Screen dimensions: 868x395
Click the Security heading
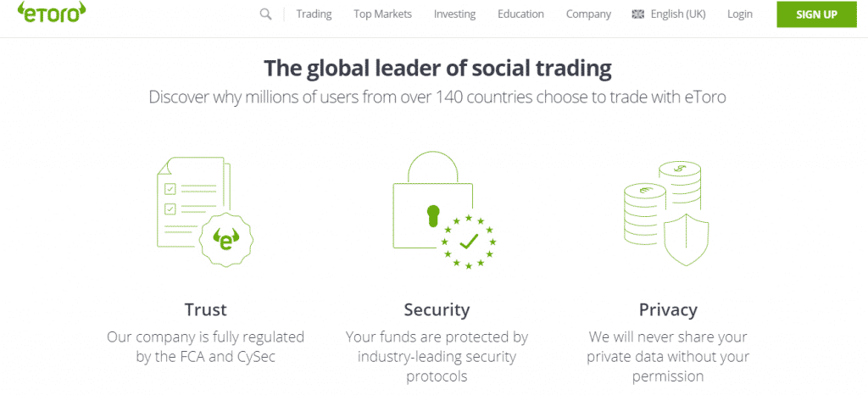(437, 309)
